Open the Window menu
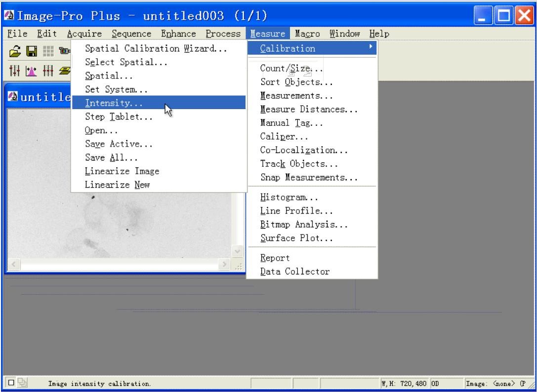Viewport: 537px width, 392px height. pyautogui.click(x=344, y=34)
